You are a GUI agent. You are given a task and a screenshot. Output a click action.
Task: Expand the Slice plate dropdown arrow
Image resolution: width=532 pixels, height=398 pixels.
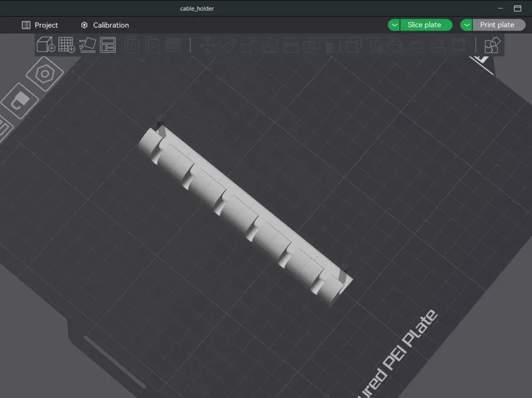[x=394, y=25]
